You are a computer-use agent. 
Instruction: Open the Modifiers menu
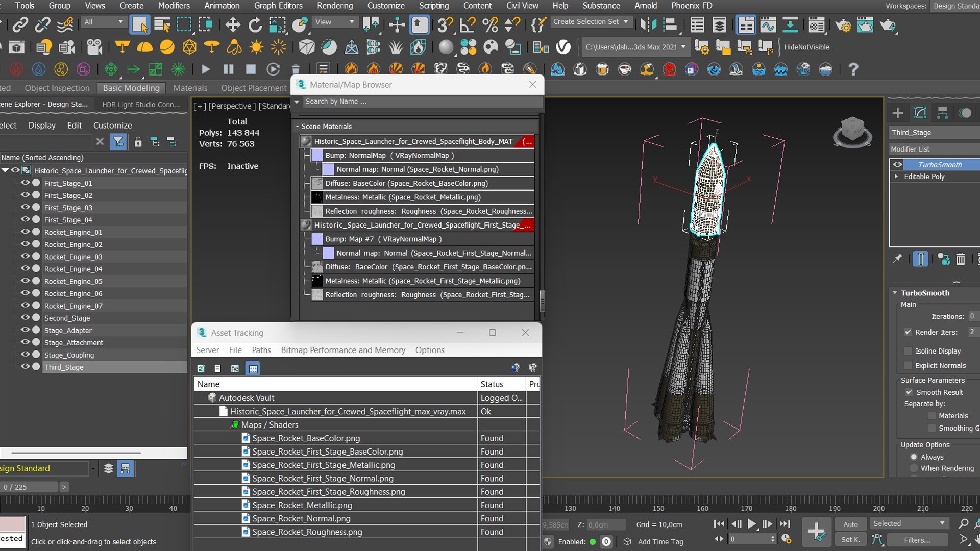pyautogui.click(x=174, y=6)
